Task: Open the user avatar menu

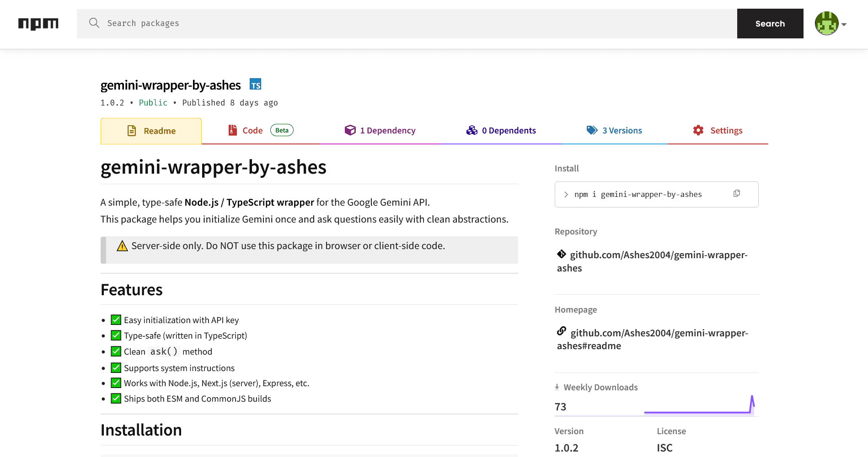Action: pos(826,23)
